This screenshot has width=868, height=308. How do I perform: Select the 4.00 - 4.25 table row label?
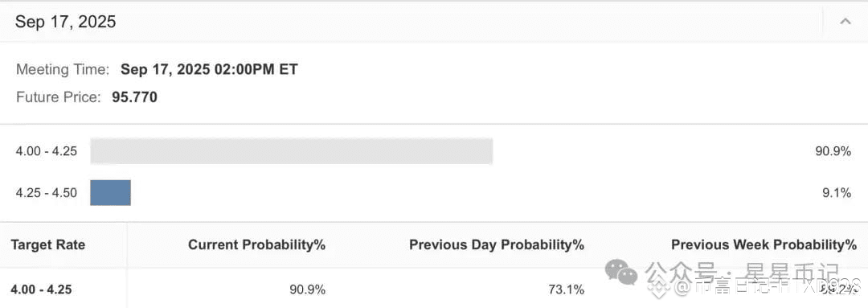coord(42,290)
